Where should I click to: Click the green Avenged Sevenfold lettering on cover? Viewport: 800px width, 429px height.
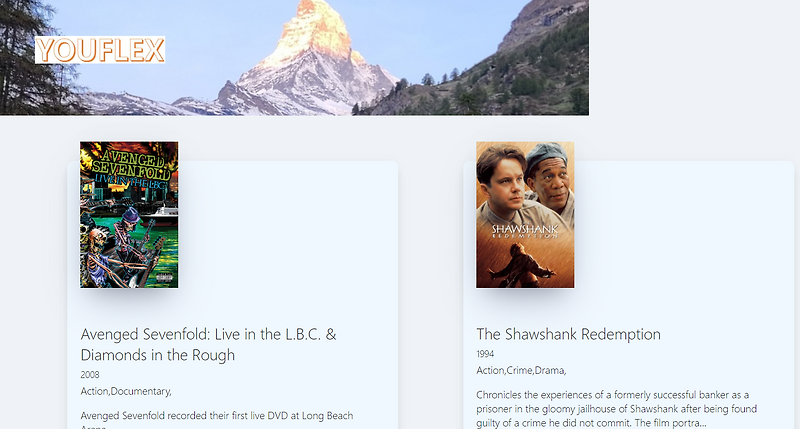131,163
